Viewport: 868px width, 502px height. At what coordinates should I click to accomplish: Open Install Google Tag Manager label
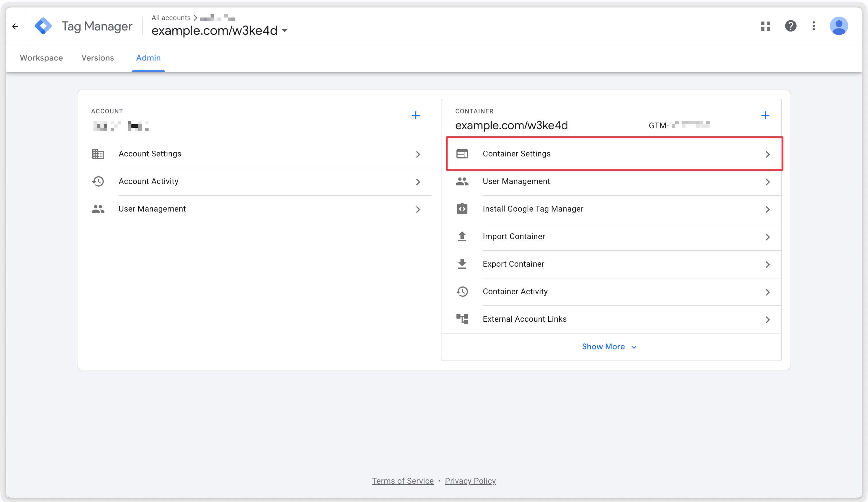click(x=533, y=209)
